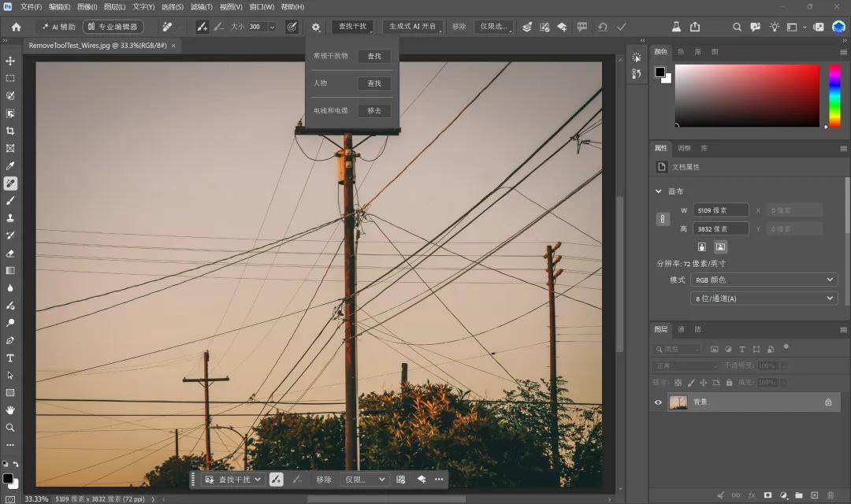The height and width of the screenshot is (504, 851).
Task: Open the search magnifier in the top bar
Action: coord(737,27)
